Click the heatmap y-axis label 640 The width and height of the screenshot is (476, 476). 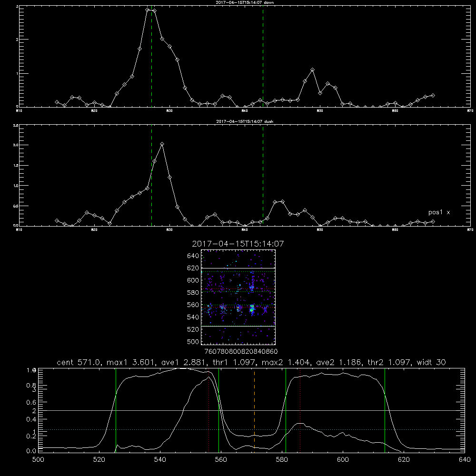pos(193,256)
